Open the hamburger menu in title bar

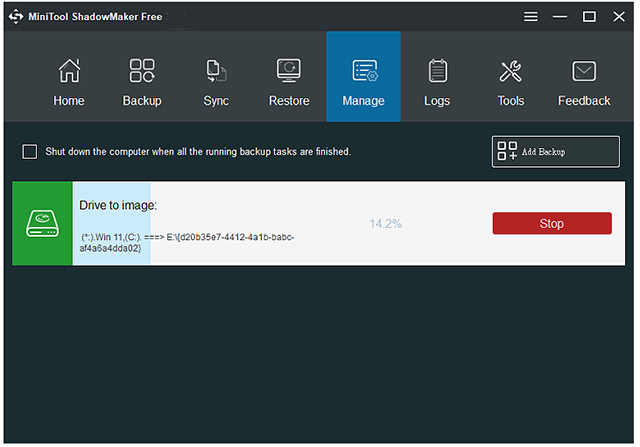click(531, 16)
